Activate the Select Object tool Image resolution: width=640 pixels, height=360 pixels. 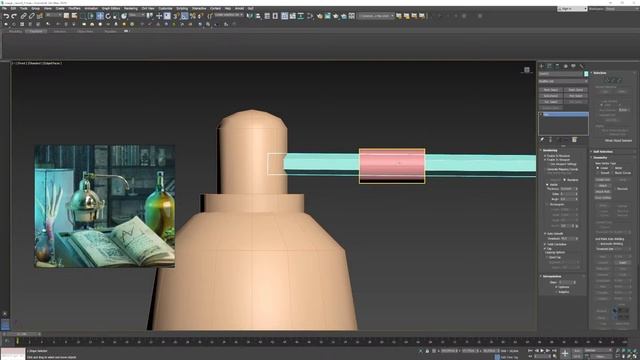(66, 16)
